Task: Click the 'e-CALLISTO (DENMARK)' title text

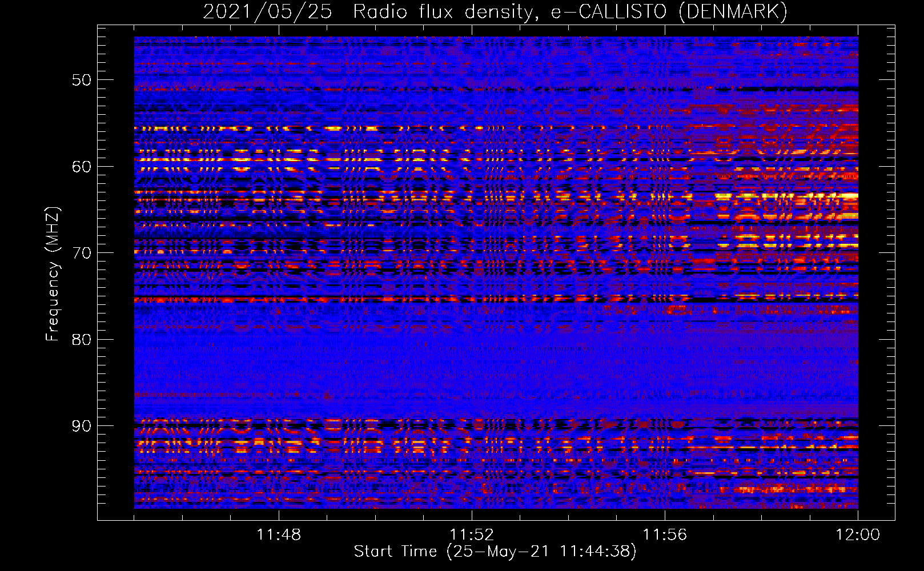Action: tap(669, 12)
